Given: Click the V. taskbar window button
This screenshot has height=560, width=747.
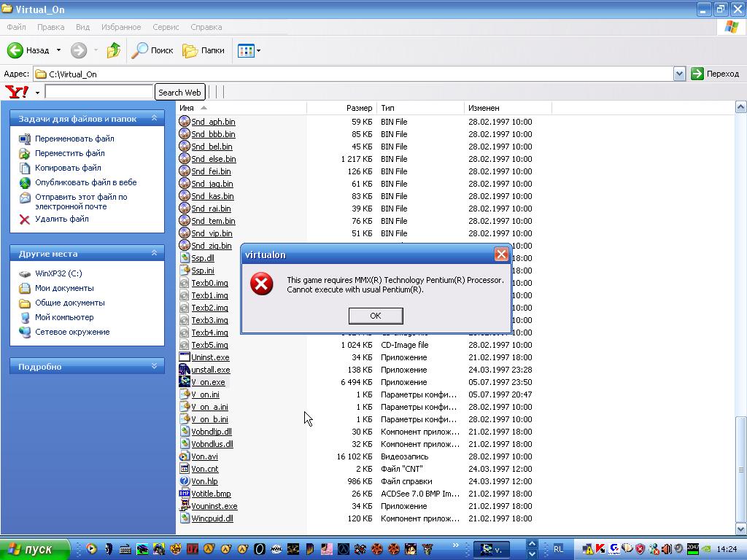Looking at the screenshot, I should tap(492, 550).
